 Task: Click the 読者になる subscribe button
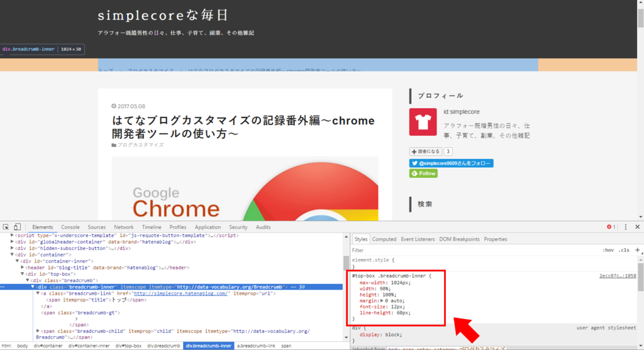[x=426, y=151]
